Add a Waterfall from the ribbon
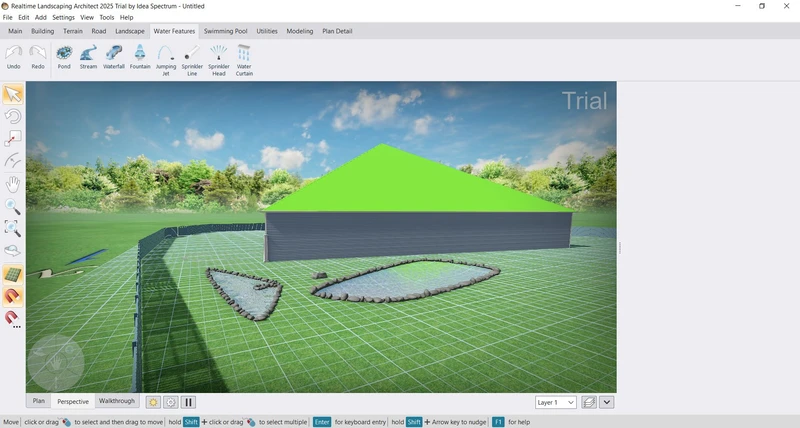The height and width of the screenshot is (428, 800). (x=114, y=57)
